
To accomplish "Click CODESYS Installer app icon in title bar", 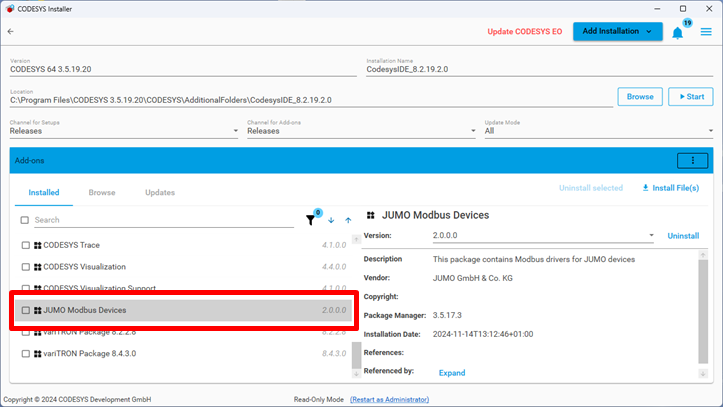I will 10,9.
